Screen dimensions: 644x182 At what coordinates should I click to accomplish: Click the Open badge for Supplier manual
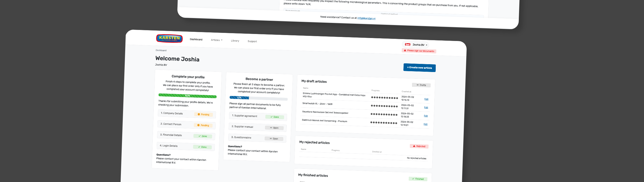click(274, 128)
